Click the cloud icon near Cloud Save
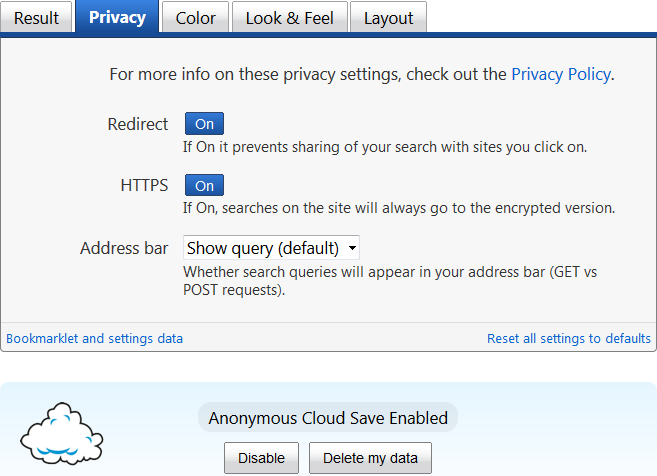The width and height of the screenshot is (657, 476). pos(62,434)
